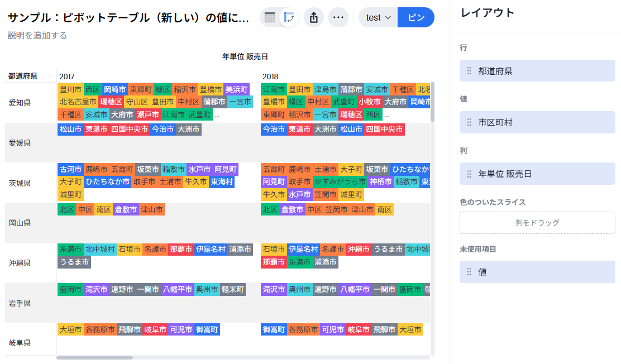The width and height of the screenshot is (621, 364).
Task: Click the share/export icon
Action: pyautogui.click(x=314, y=18)
